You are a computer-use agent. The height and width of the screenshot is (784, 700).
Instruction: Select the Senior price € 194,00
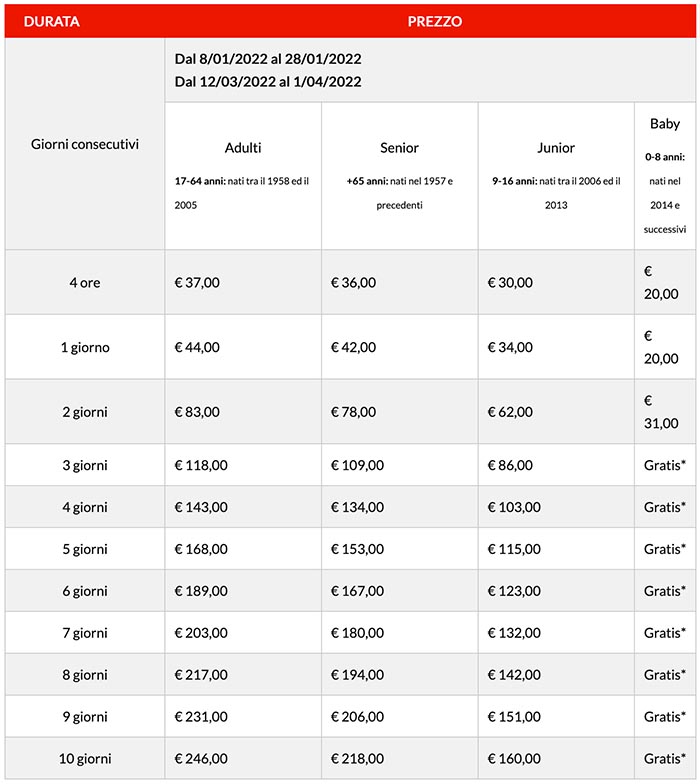pos(357,676)
